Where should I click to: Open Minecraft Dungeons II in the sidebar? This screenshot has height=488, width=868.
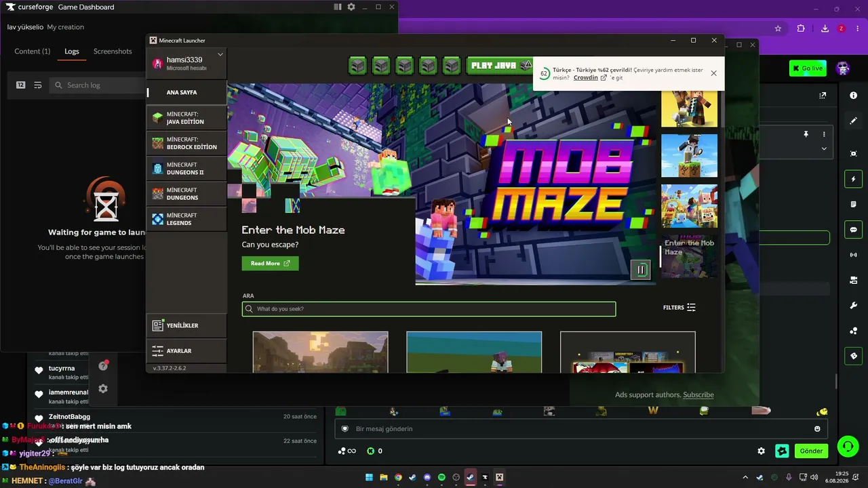(186, 169)
